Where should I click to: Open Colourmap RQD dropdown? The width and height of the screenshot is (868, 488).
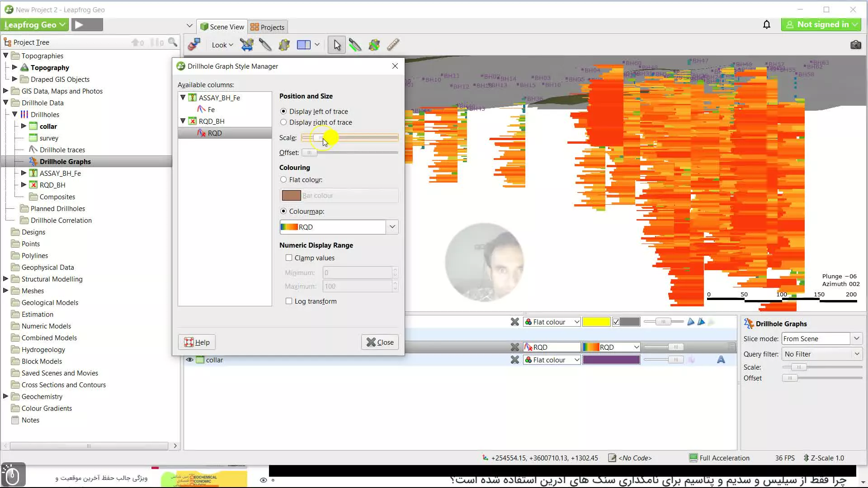tap(392, 226)
